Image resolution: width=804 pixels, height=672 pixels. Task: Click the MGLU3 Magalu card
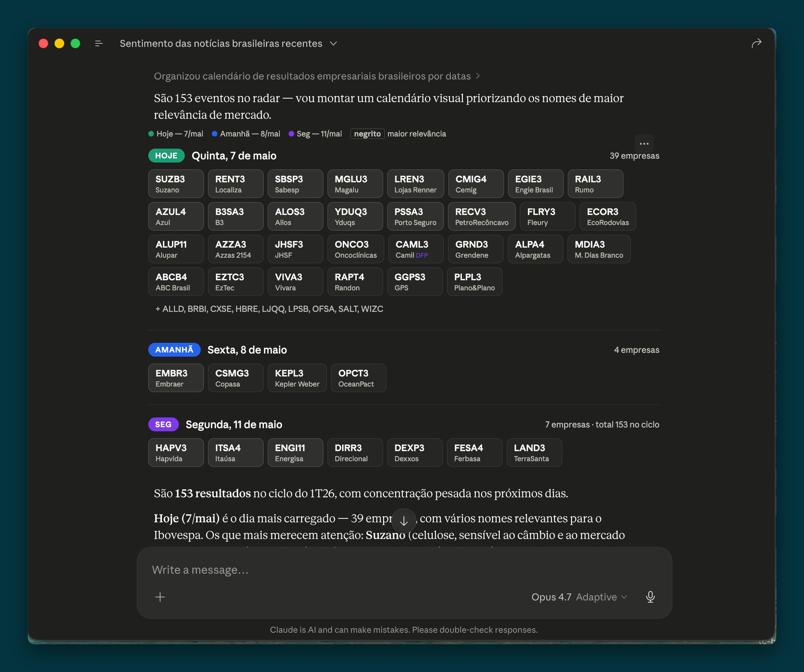click(355, 184)
